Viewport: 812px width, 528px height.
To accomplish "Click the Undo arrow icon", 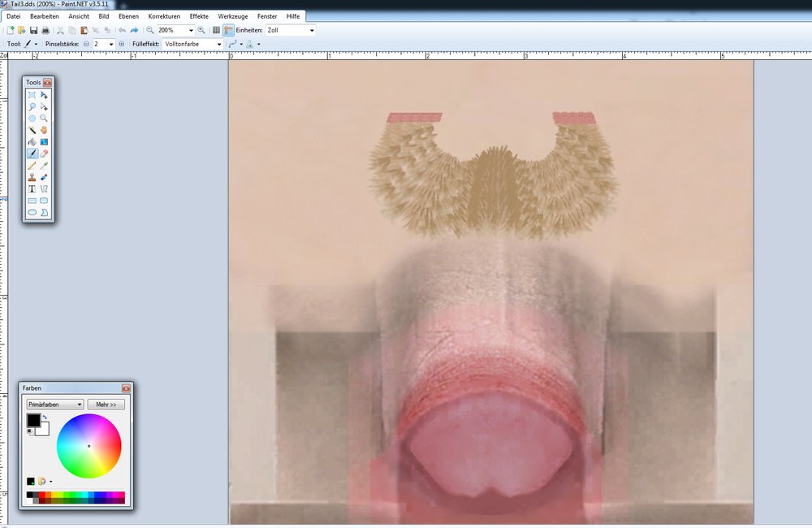I will (x=123, y=31).
